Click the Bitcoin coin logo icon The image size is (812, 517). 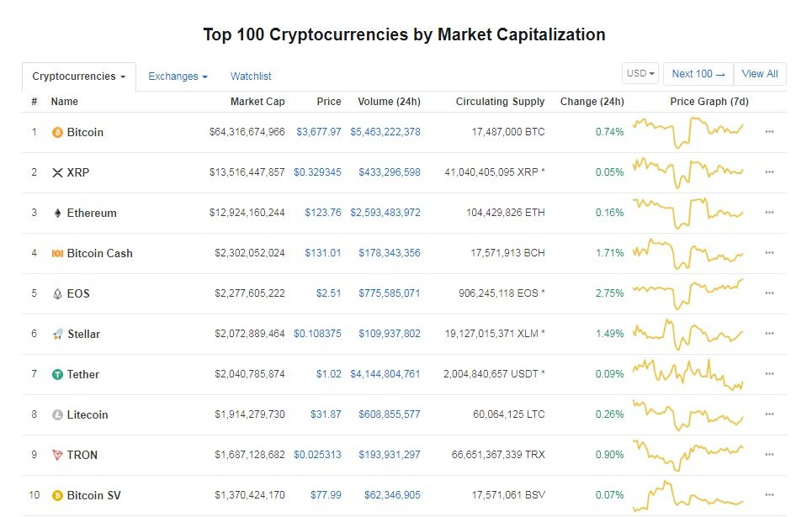pyautogui.click(x=57, y=132)
